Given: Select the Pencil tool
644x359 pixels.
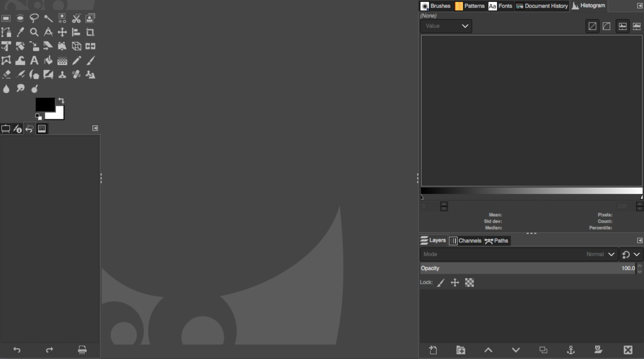Looking at the screenshot, I should (76, 61).
